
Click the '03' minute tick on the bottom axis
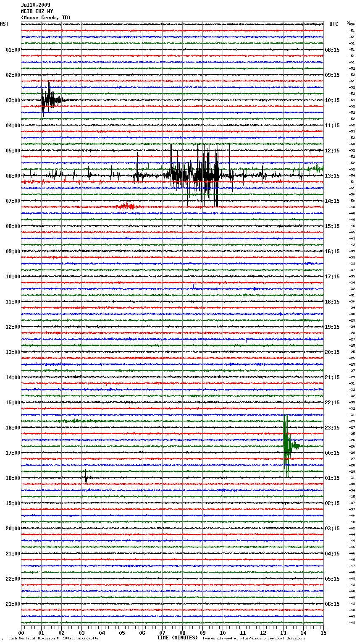[82, 633]
